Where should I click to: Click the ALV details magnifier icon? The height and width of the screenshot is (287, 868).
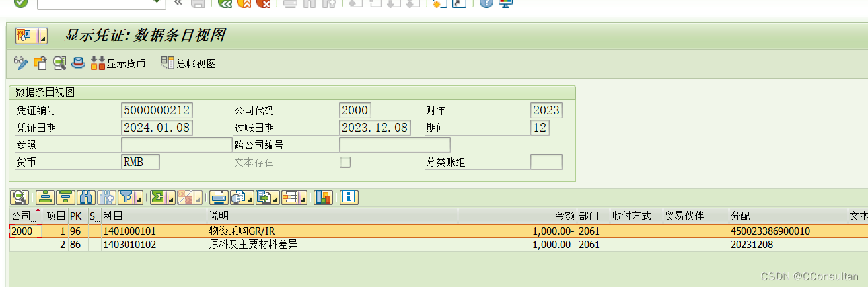[x=19, y=197]
